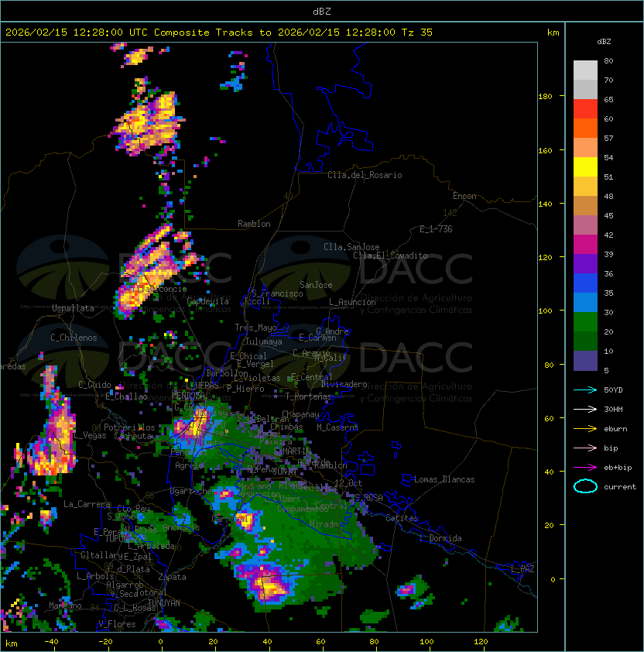Click the cyan 'current' ellipse legend symbol
644x652 pixels.
coord(585,486)
